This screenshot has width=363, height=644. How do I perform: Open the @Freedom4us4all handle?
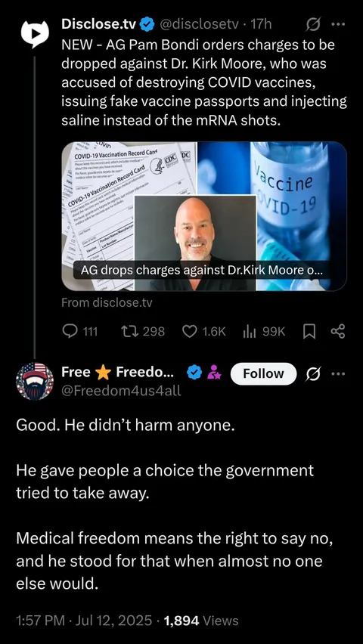coord(121,391)
